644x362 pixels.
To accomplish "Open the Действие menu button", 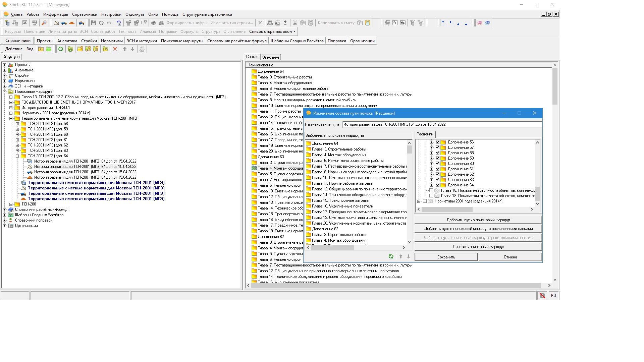I will click(x=14, y=49).
